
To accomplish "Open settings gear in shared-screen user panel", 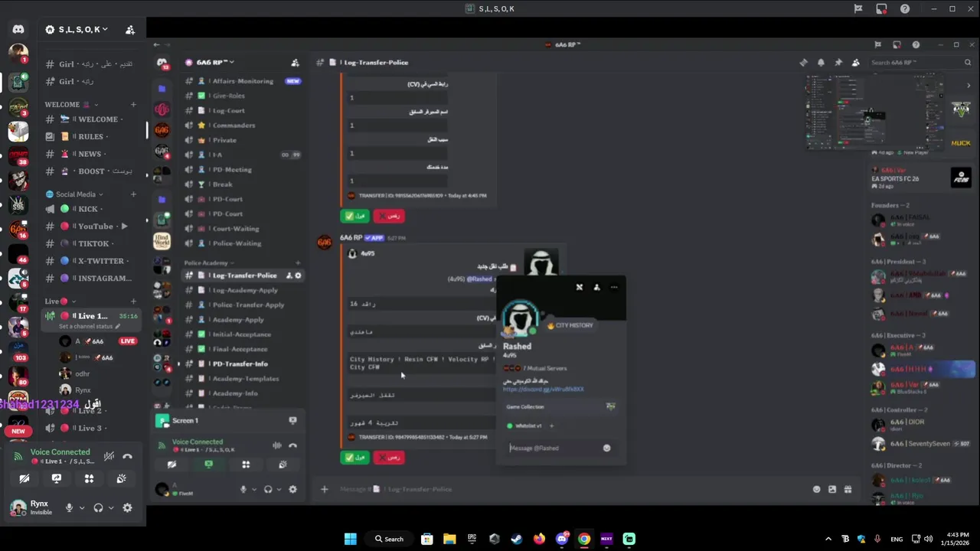I will pyautogui.click(x=292, y=490).
